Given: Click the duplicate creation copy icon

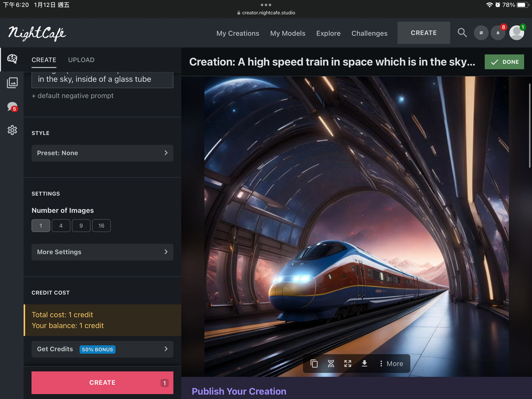Looking at the screenshot, I should 314,363.
